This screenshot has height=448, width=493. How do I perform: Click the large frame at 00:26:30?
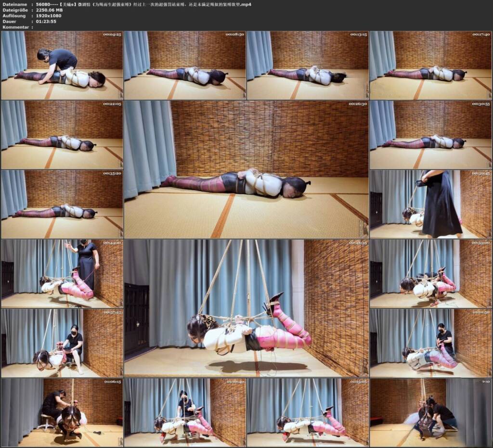(x=246, y=169)
